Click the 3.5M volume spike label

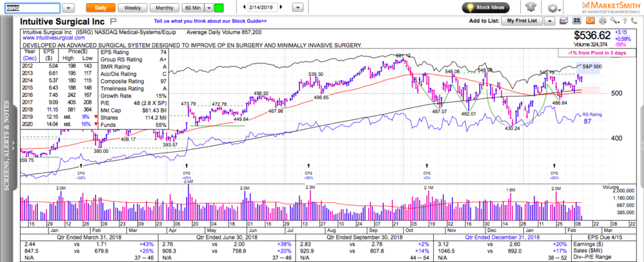click(189, 181)
